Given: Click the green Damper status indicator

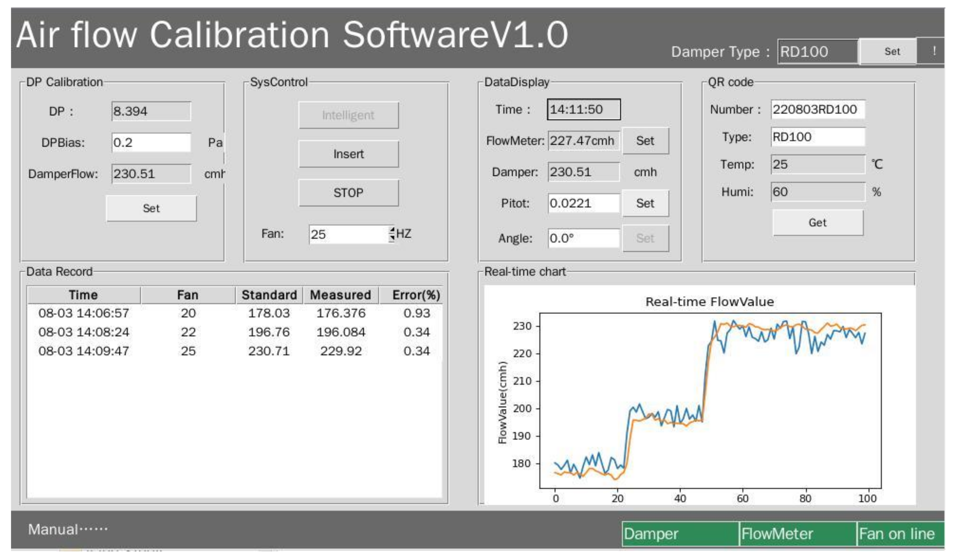Looking at the screenshot, I should click(x=680, y=534).
